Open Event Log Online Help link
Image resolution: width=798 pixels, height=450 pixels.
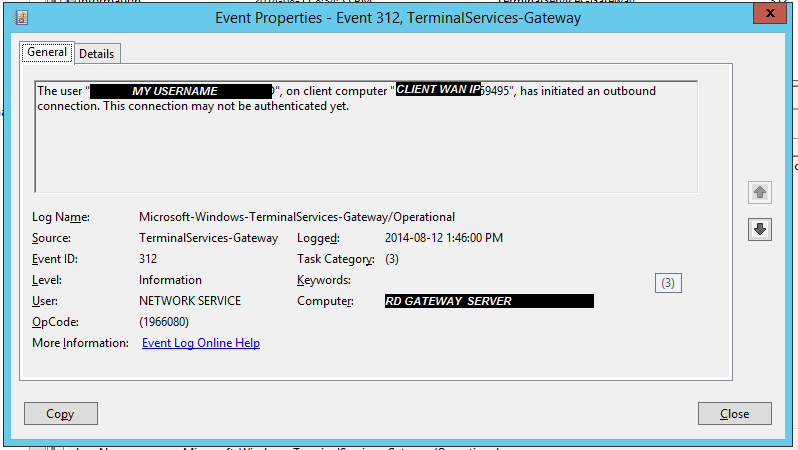coord(201,343)
